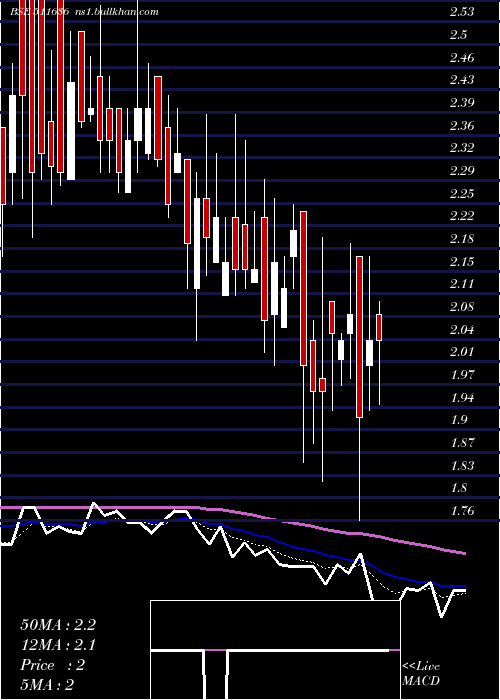This screenshot has width=500, height=700.
Task: Click the 12MA : 2.1 legend entry
Action: click(x=58, y=645)
